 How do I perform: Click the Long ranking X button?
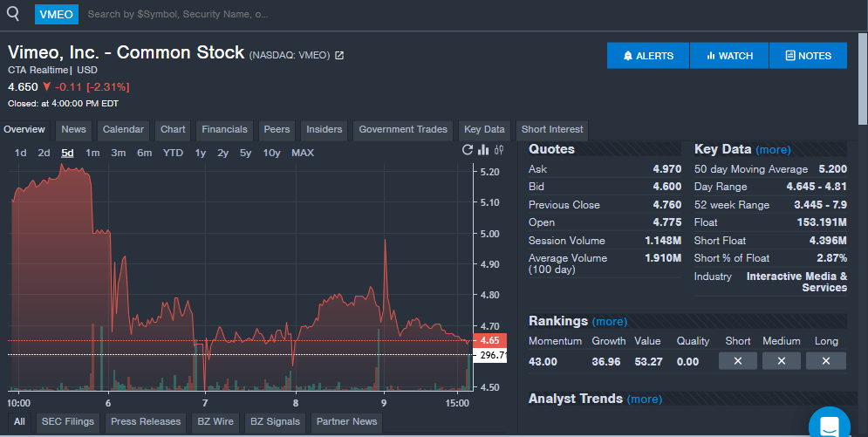click(x=826, y=361)
